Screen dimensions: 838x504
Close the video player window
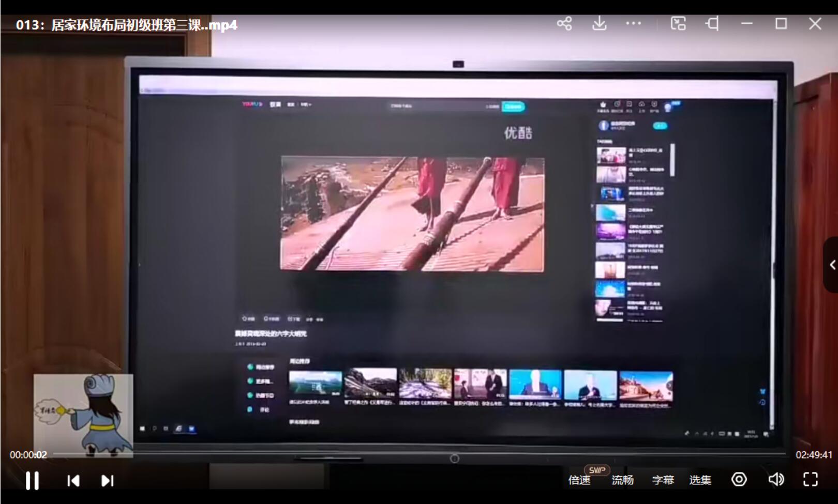coord(815,24)
